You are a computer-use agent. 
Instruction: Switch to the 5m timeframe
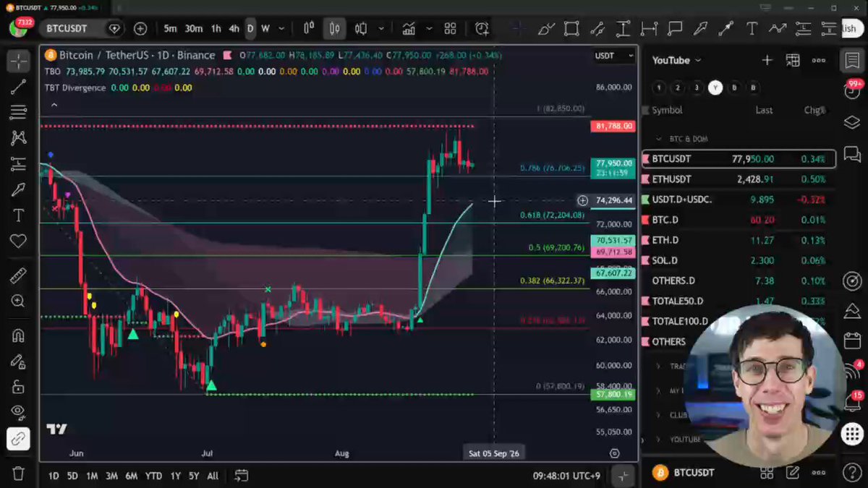pos(170,29)
